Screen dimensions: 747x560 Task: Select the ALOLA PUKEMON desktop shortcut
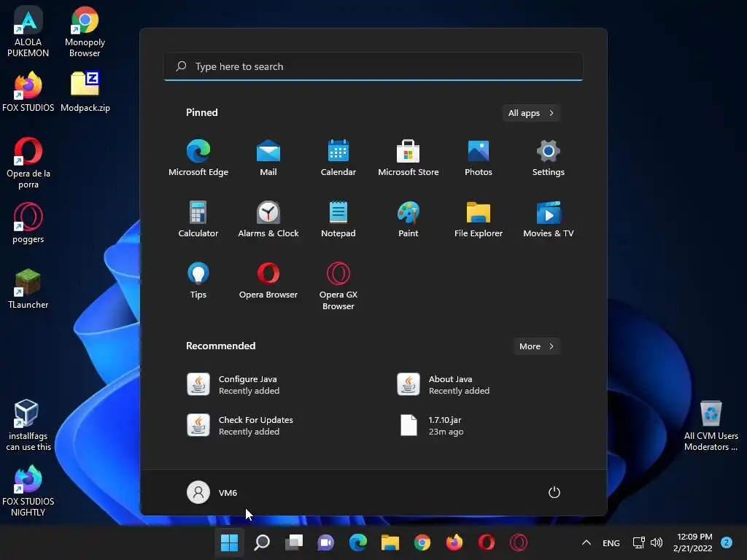[28, 32]
